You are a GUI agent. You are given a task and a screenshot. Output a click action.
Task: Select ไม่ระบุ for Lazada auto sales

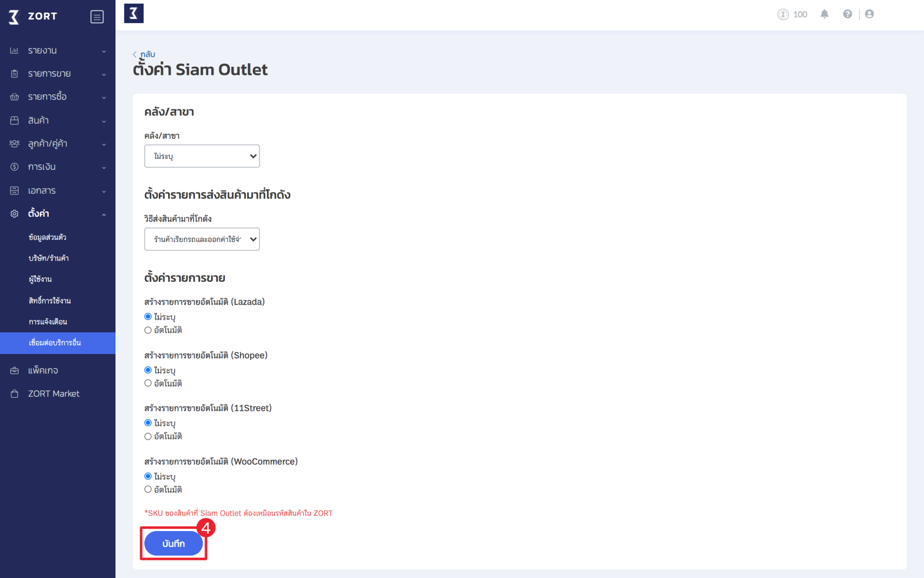[148, 317]
